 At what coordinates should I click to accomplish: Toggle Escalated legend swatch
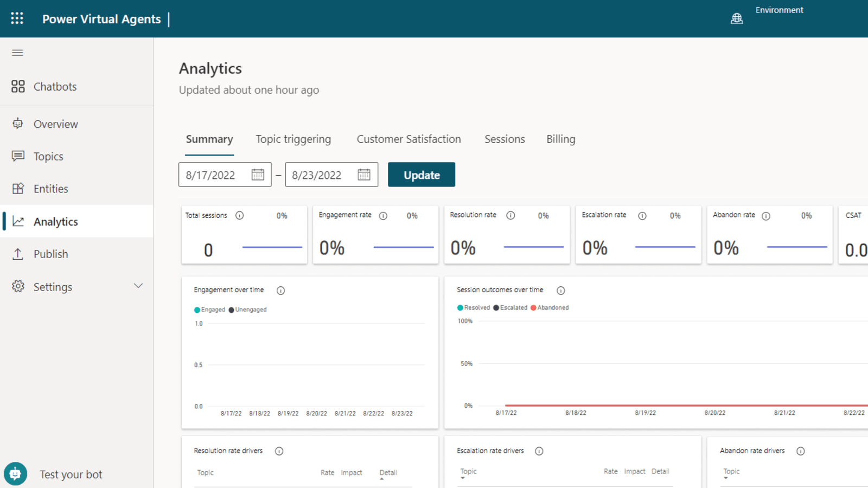pos(496,308)
